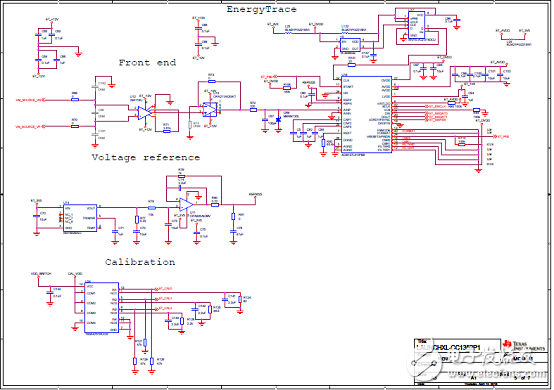This screenshot has height=390, width=554.
Task: Click the EnergyTrace heading text
Action: 261,10
